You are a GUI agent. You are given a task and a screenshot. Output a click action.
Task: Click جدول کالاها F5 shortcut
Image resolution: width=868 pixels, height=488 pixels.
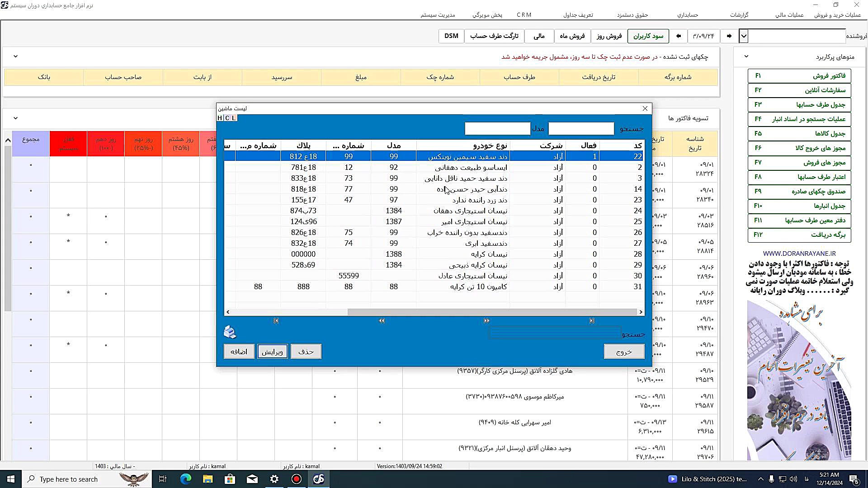pyautogui.click(x=799, y=134)
